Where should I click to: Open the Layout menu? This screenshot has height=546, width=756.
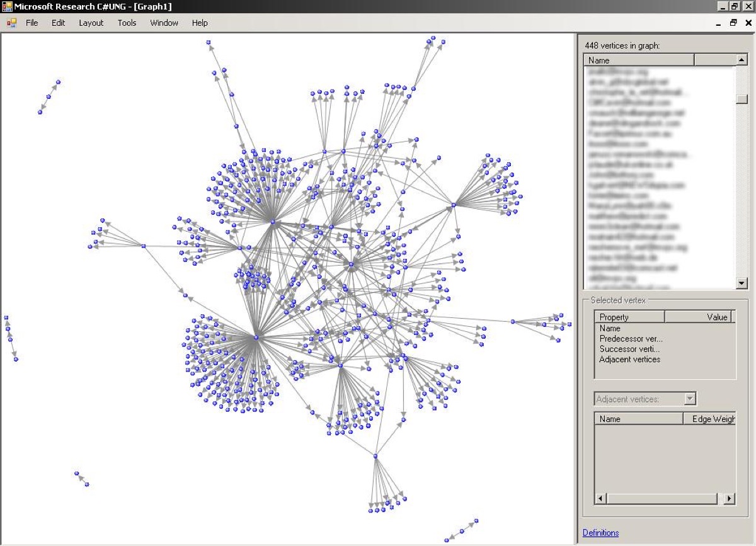pyautogui.click(x=91, y=23)
